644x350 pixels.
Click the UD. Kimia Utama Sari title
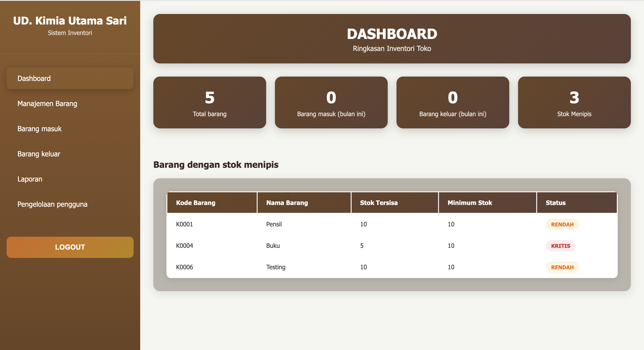coord(70,21)
